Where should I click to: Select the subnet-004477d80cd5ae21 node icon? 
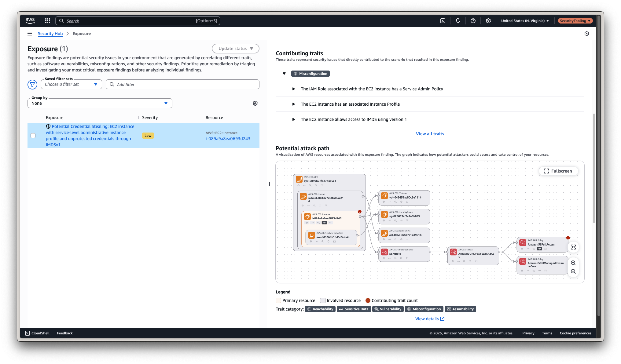click(303, 196)
